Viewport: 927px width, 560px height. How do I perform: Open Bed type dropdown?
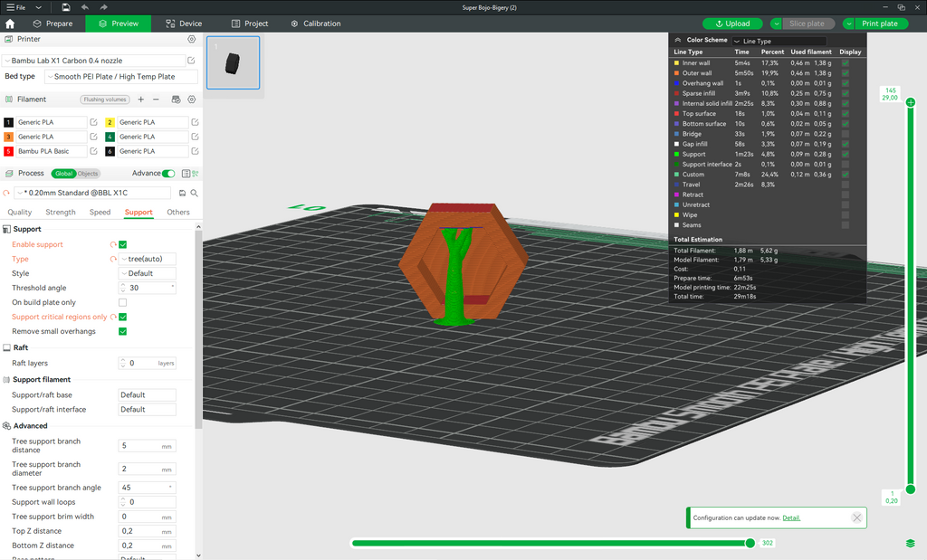point(121,76)
